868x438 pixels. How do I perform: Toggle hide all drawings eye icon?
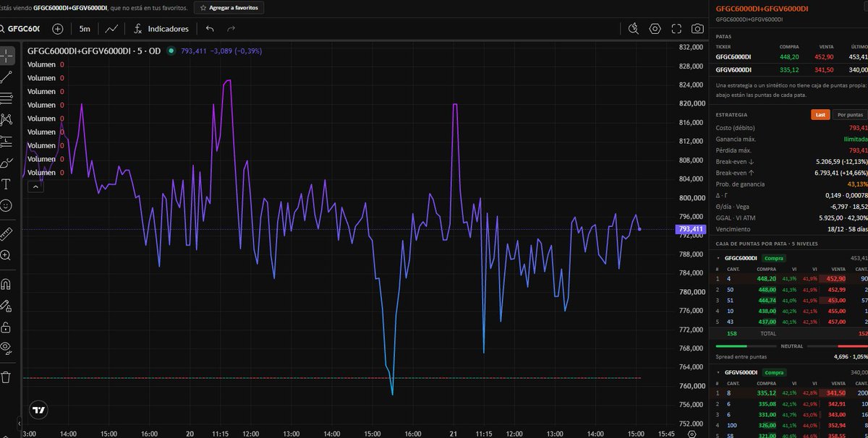point(6,348)
